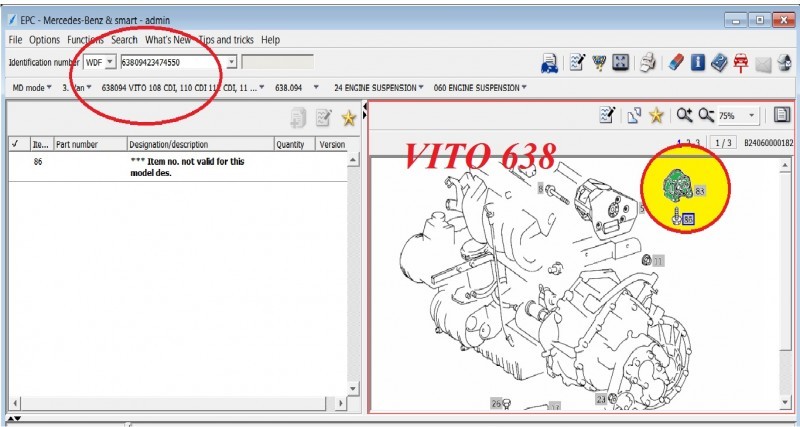
Task: Click the parts list scroll up arrow
Action: pos(353,160)
